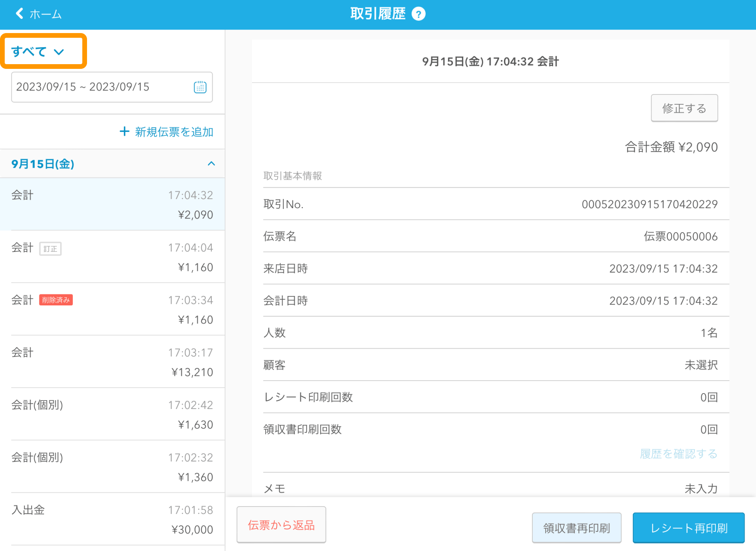Click the plus icon for new slip
756x551 pixels.
point(124,131)
